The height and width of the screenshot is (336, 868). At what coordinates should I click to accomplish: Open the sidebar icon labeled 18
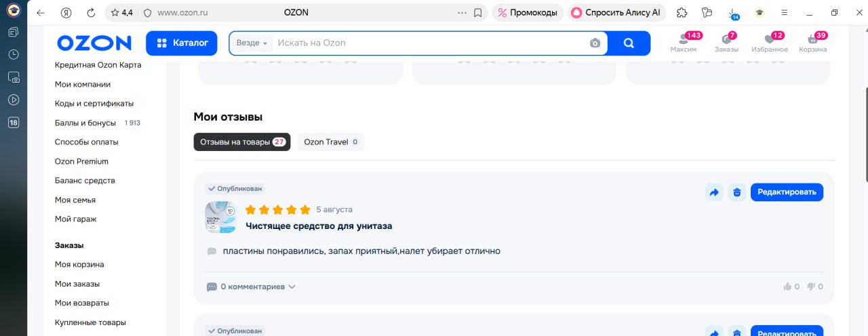[x=14, y=123]
